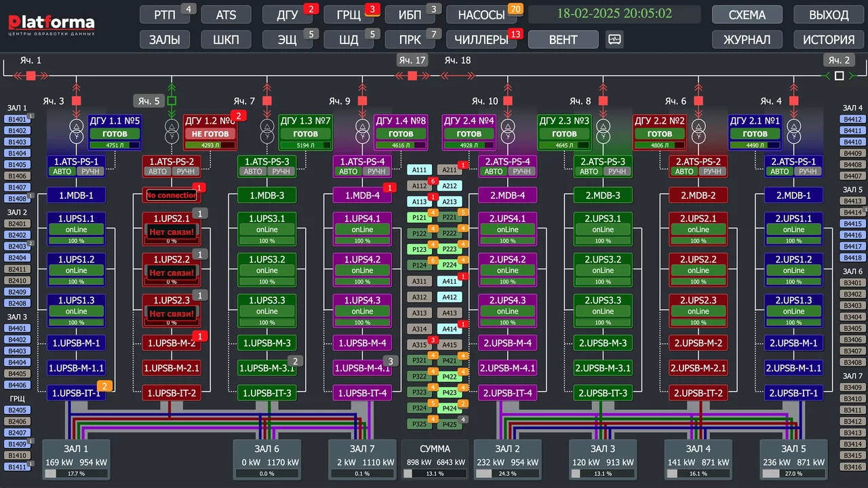
Task: Click the Platforma logo
Action: coord(51,25)
